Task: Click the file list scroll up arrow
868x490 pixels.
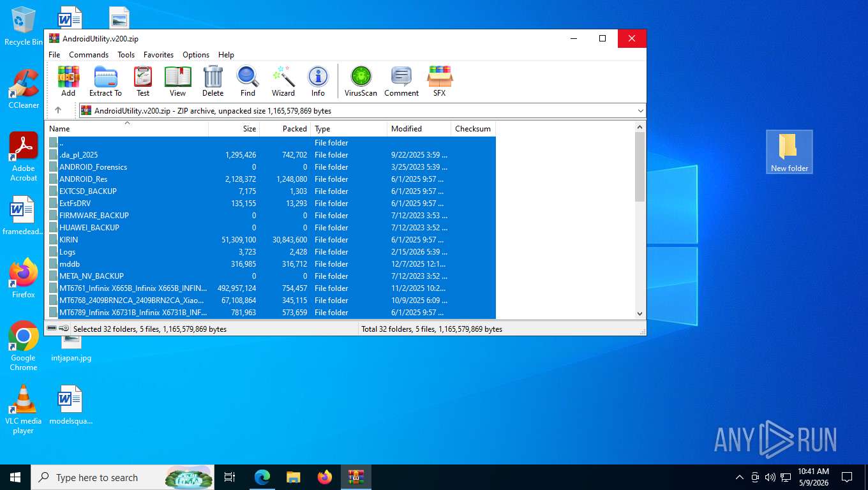Action: (x=640, y=127)
